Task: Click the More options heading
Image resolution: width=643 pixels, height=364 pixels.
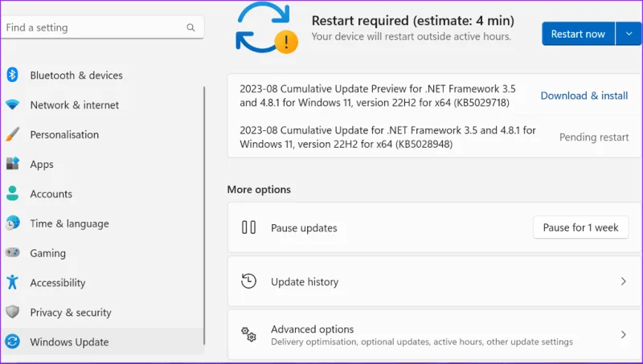Action: click(259, 190)
